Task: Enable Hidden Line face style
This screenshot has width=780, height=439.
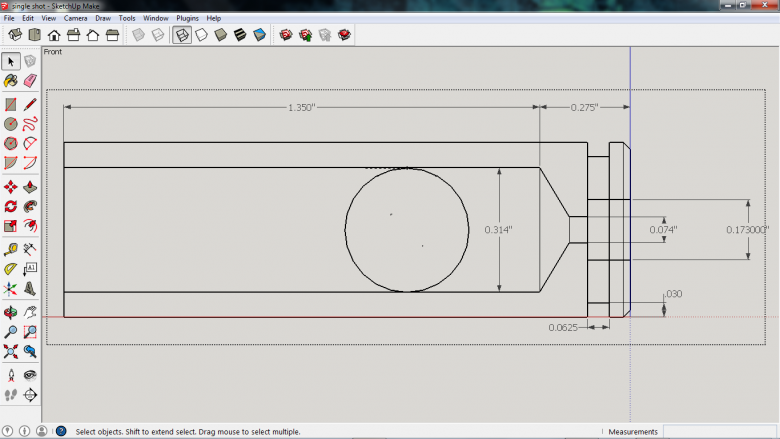Action: pyautogui.click(x=202, y=35)
